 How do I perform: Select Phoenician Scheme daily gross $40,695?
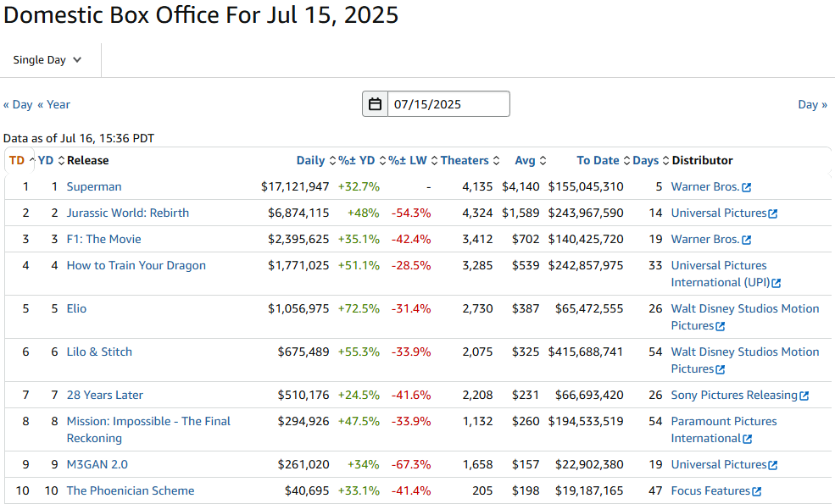307,490
